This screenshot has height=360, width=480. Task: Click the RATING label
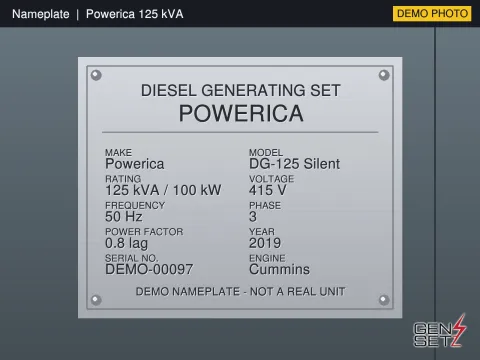pos(123,179)
